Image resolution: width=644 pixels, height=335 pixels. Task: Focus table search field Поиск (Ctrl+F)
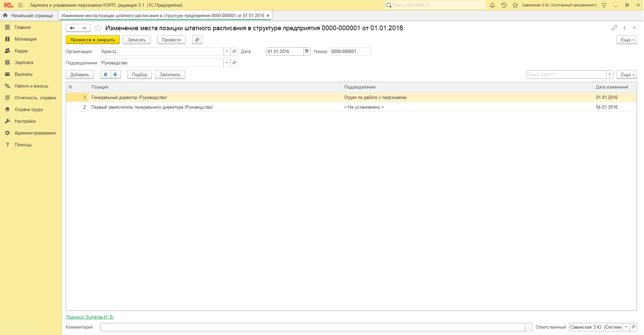click(566, 74)
